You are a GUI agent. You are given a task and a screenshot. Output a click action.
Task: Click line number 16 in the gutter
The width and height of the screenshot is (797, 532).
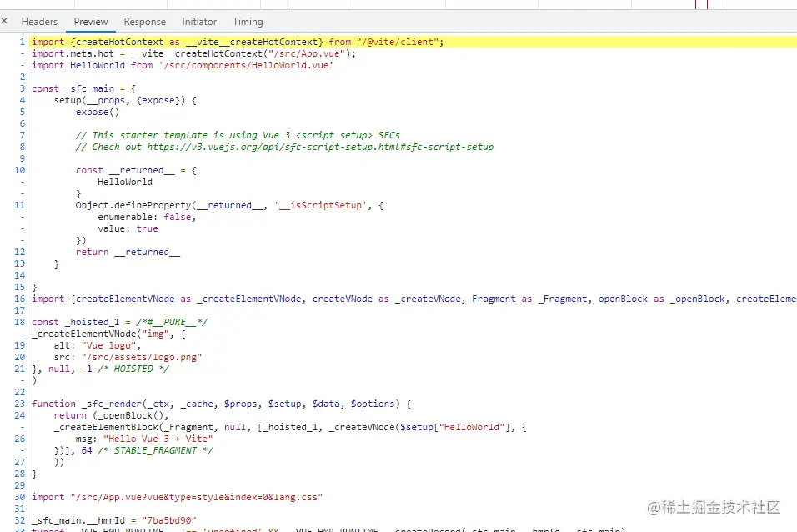click(19, 299)
